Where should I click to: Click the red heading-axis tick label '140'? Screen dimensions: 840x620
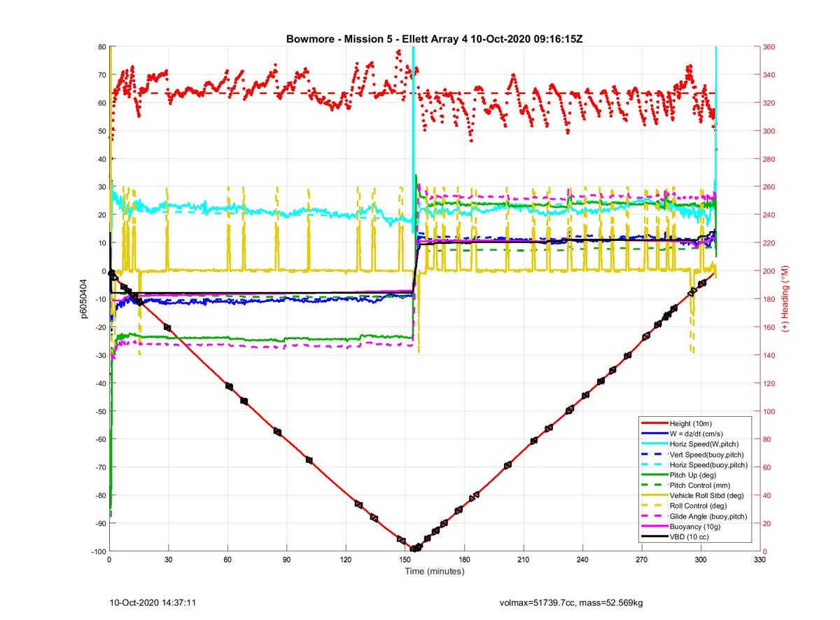pos(769,355)
